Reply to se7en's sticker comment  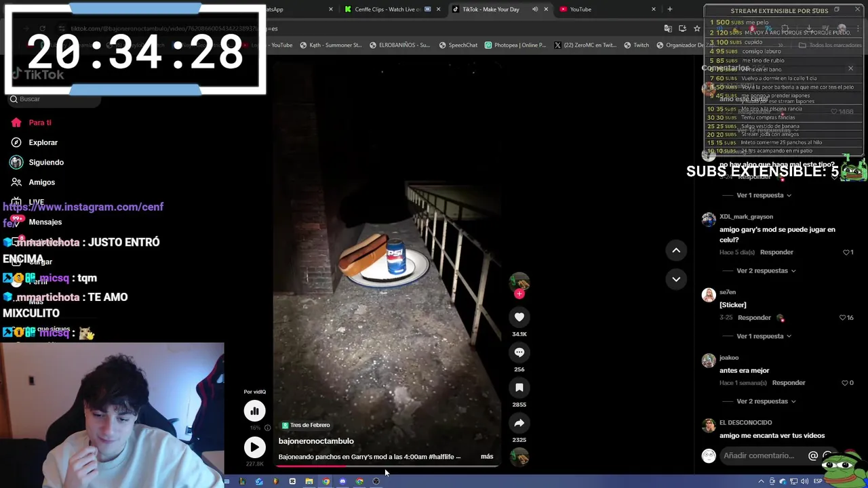[754, 317]
